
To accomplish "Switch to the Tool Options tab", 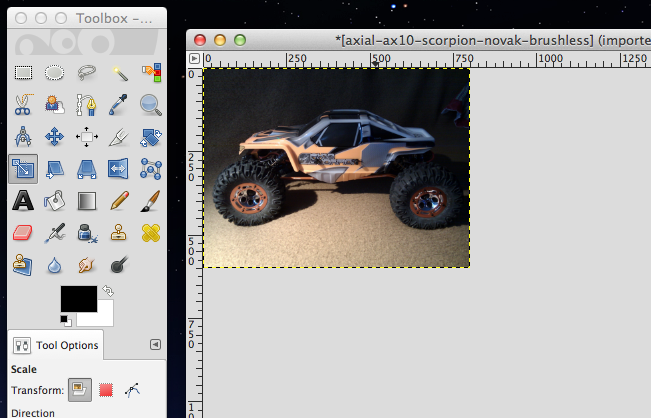I will pos(57,345).
